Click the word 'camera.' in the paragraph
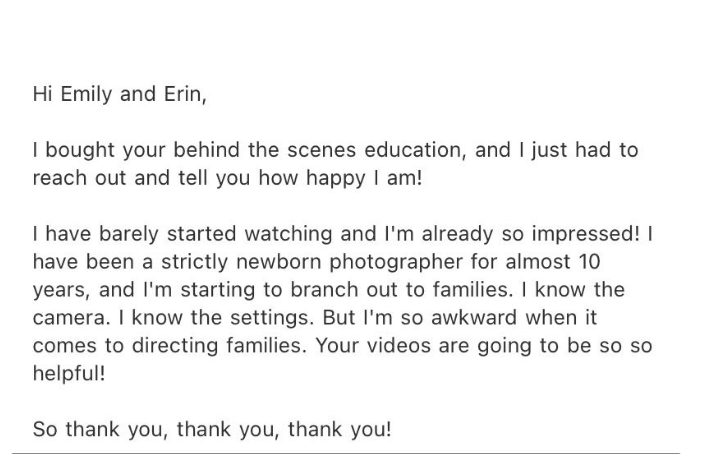Screen dimensions: 728x454 (x=72, y=318)
